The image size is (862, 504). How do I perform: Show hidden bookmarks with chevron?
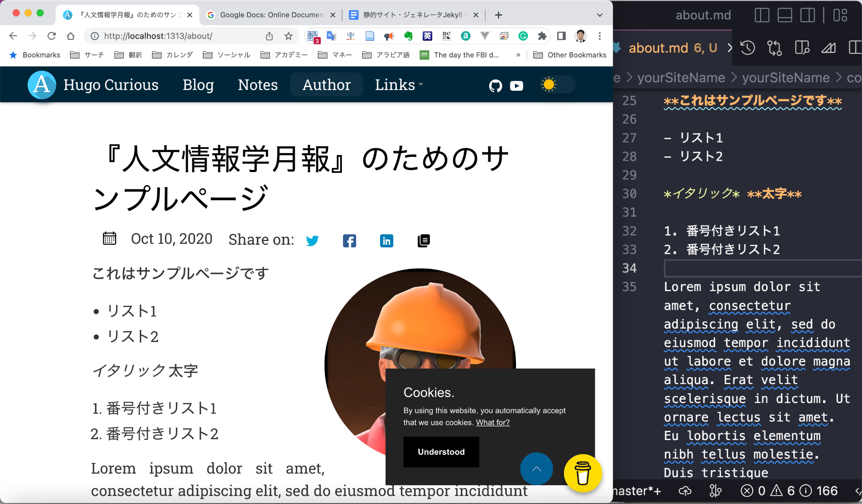[x=518, y=55]
